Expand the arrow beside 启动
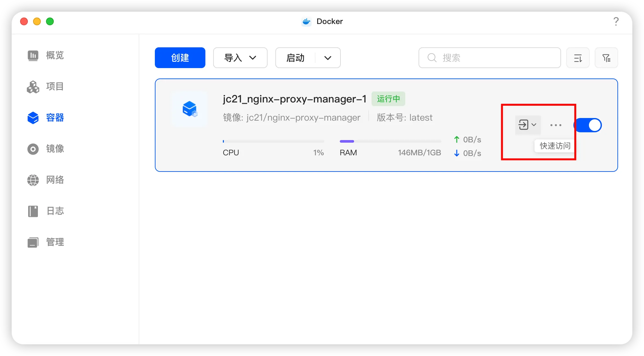The width and height of the screenshot is (644, 356). point(328,58)
